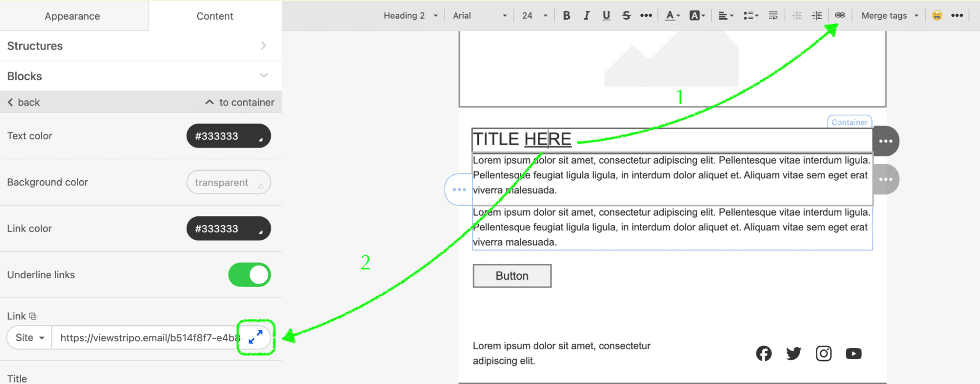Go back using the back link
The image size is (980, 384).
[x=24, y=102]
